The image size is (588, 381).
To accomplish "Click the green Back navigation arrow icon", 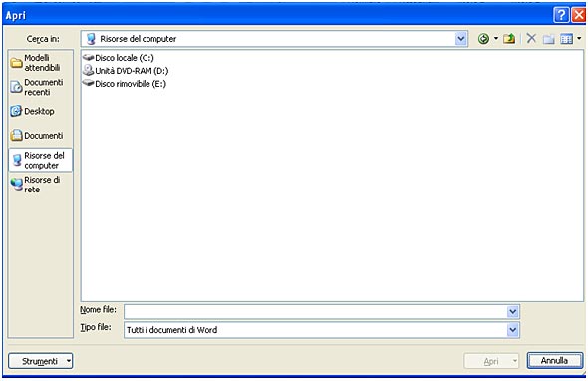I will click(x=483, y=39).
